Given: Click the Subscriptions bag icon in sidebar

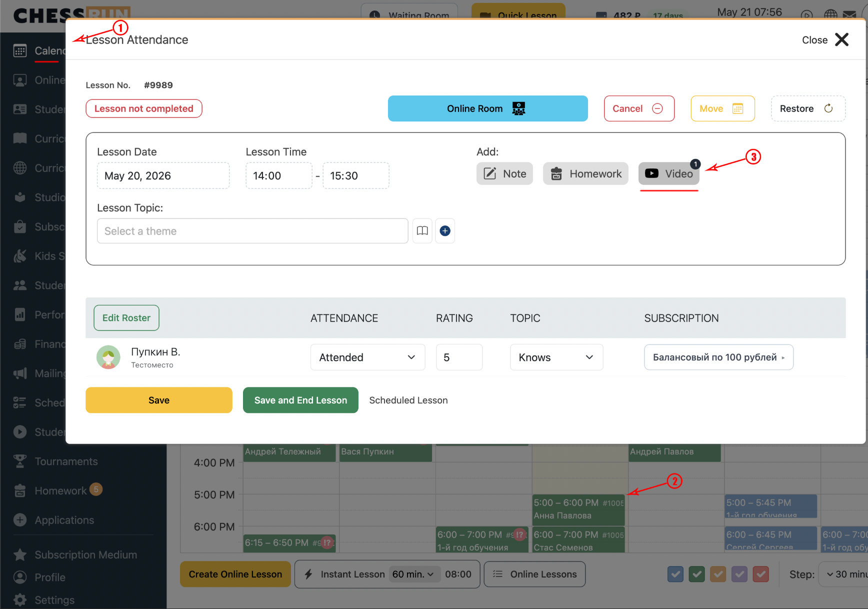Looking at the screenshot, I should [20, 227].
